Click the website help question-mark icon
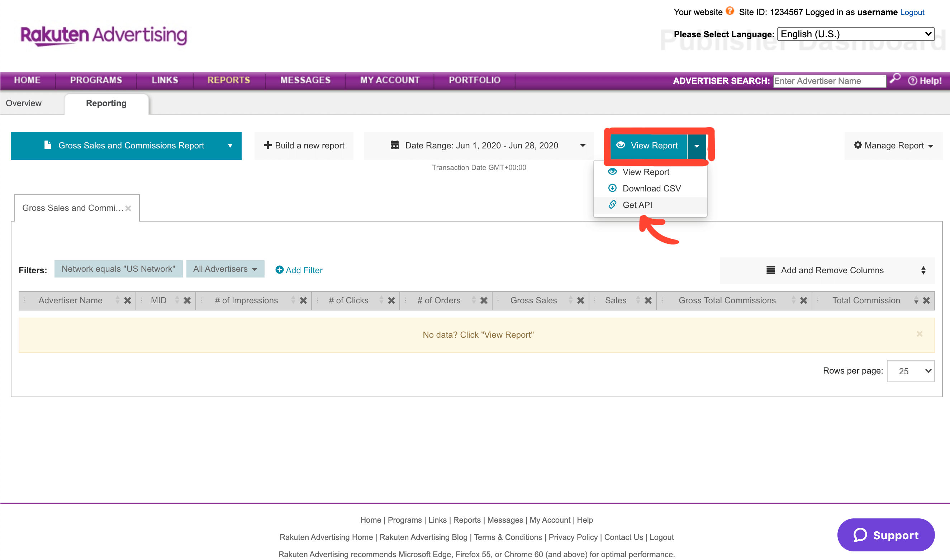 730,11
